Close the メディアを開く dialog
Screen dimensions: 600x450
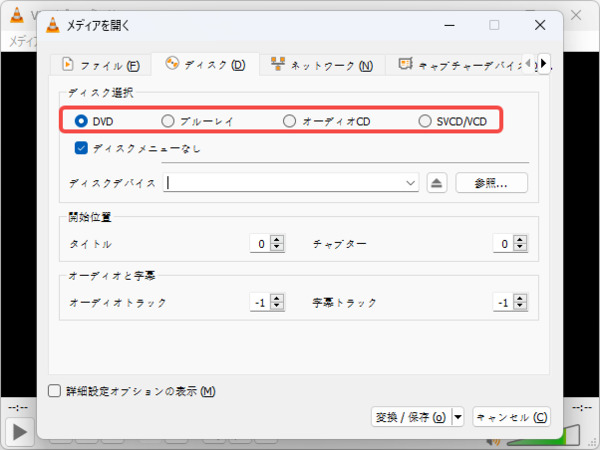pyautogui.click(x=540, y=25)
